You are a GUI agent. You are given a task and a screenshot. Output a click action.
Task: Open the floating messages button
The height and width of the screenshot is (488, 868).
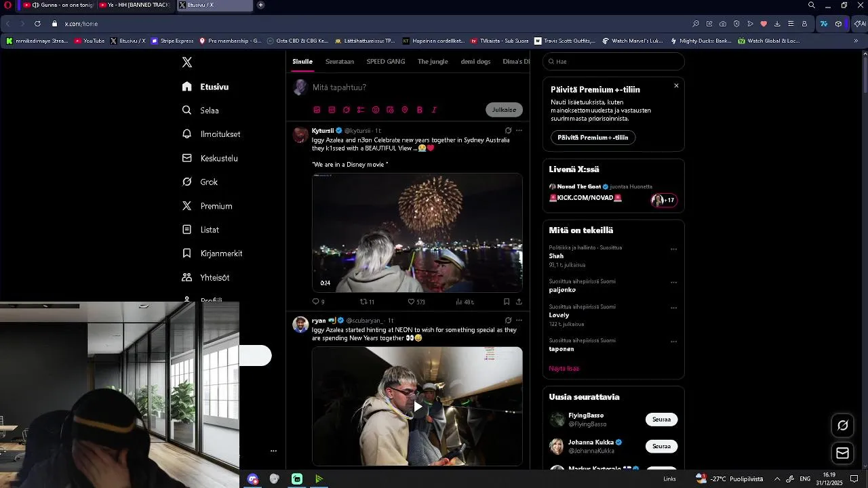click(843, 453)
